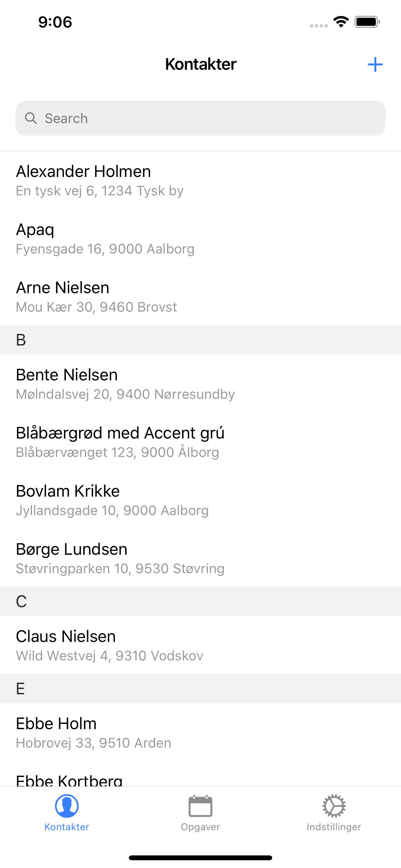Image resolution: width=401 pixels, height=868 pixels.
Task: Open contact Alexander Holmen
Action: coord(200,180)
